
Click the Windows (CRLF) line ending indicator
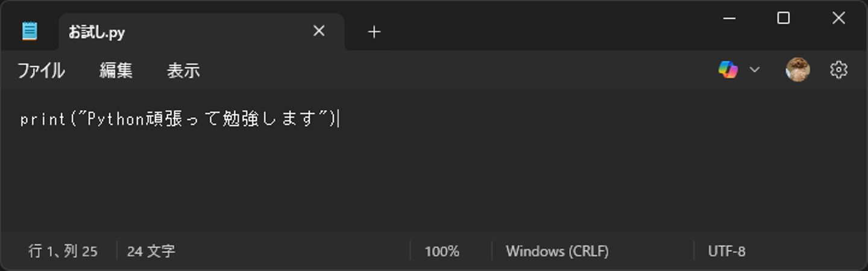[557, 251]
